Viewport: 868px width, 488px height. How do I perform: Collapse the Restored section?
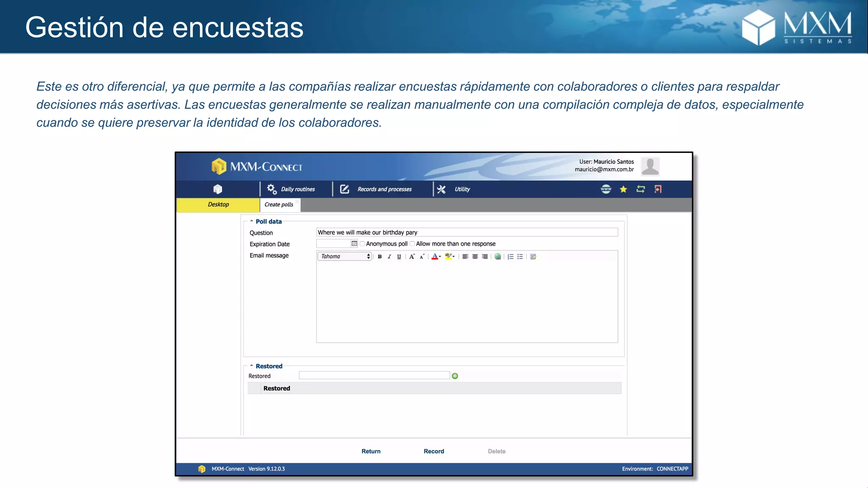coord(251,366)
